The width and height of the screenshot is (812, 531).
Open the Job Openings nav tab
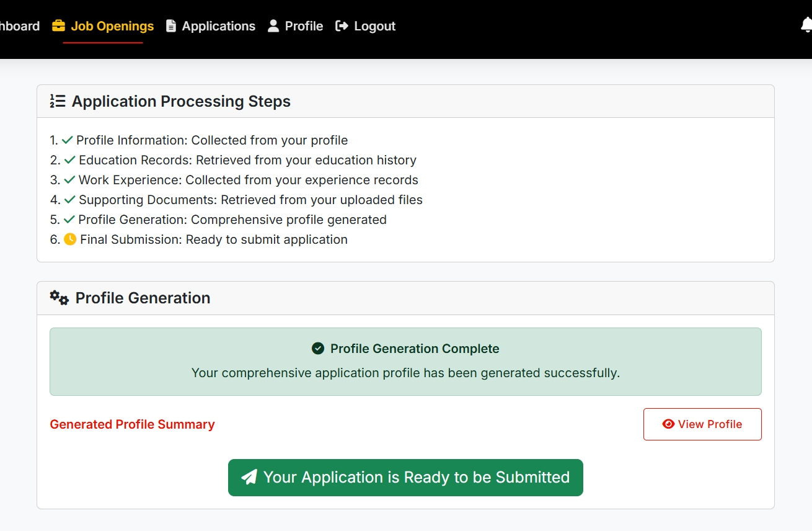point(112,26)
